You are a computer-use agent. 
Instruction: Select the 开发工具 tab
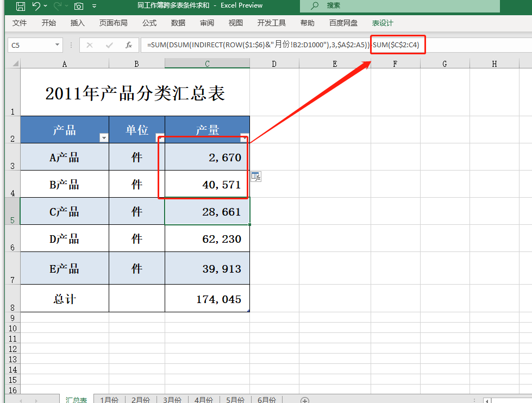click(x=271, y=23)
